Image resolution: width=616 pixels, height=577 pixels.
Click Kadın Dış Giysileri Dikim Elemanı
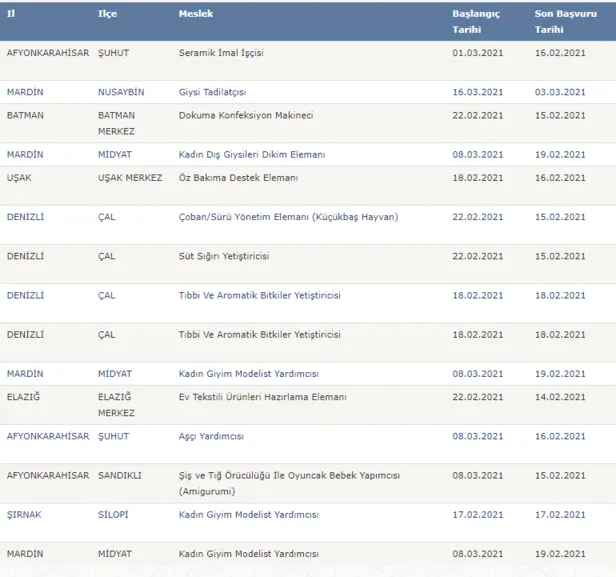(x=251, y=155)
